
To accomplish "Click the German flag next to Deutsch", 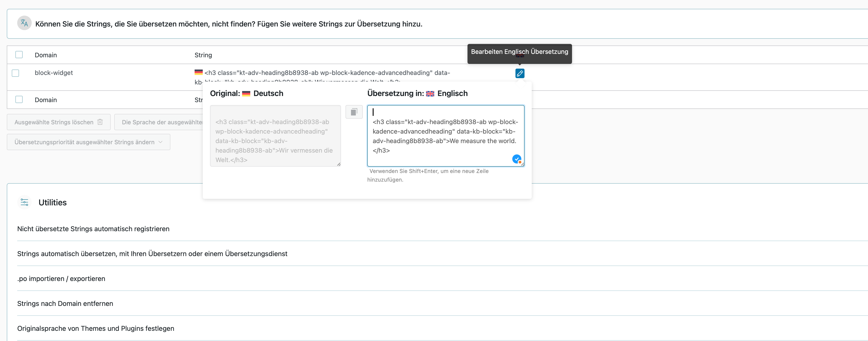I will coord(246,94).
